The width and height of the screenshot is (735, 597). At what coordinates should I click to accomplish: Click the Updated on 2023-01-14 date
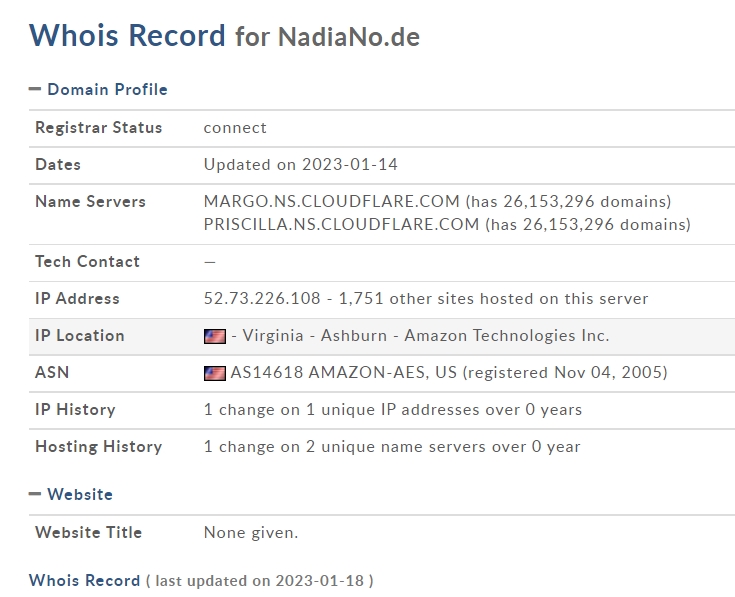301,164
